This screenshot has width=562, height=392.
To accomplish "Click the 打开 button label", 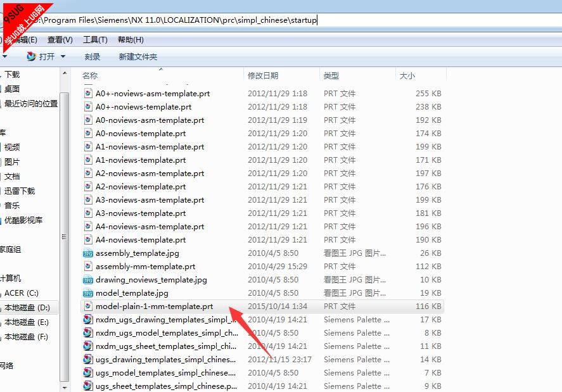I will (x=47, y=56).
